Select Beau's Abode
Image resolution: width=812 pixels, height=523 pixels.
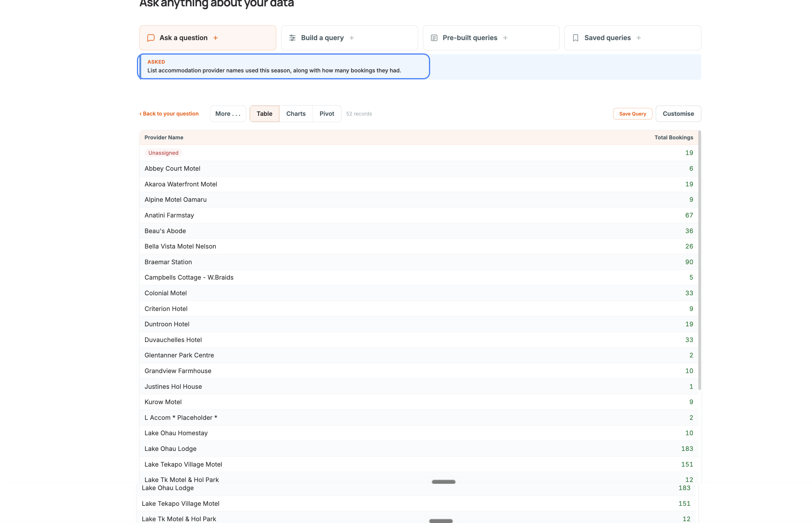click(x=418, y=231)
